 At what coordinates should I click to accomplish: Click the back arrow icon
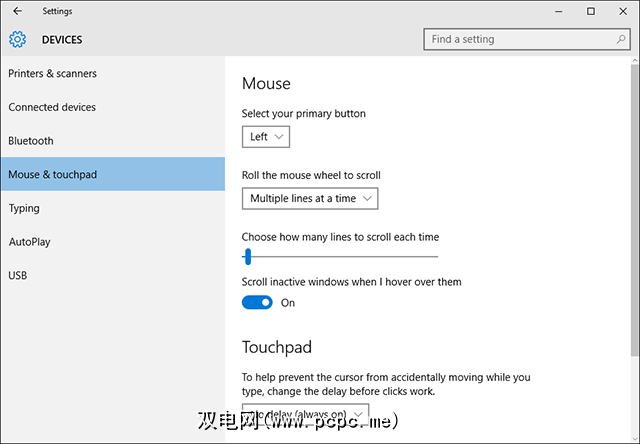[17, 11]
